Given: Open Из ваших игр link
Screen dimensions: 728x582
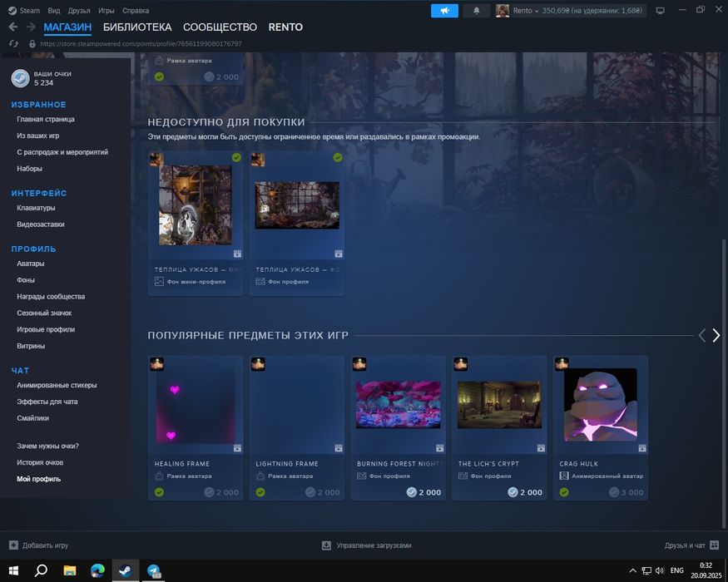Looking at the screenshot, I should 38,136.
